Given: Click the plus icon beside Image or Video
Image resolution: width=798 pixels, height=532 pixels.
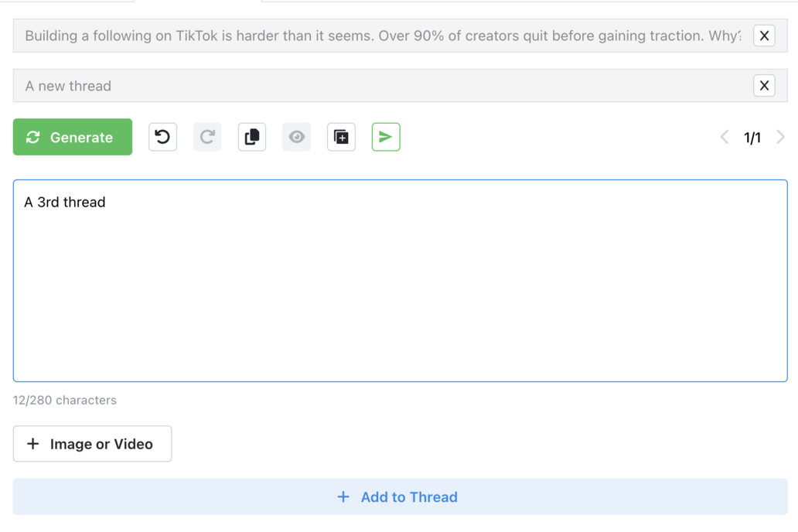Looking at the screenshot, I should [32, 444].
